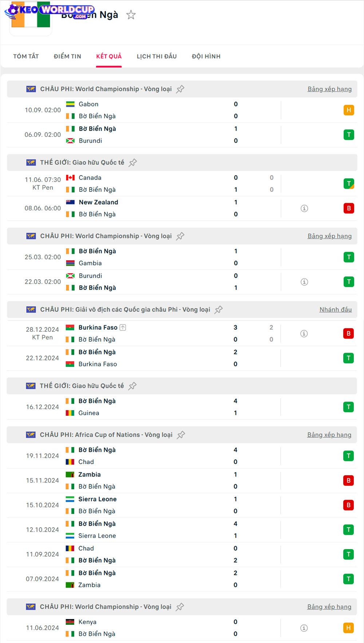Click the yellow H draw badge for Gabon match
Viewport: 364px width, 643px height.
click(x=349, y=110)
